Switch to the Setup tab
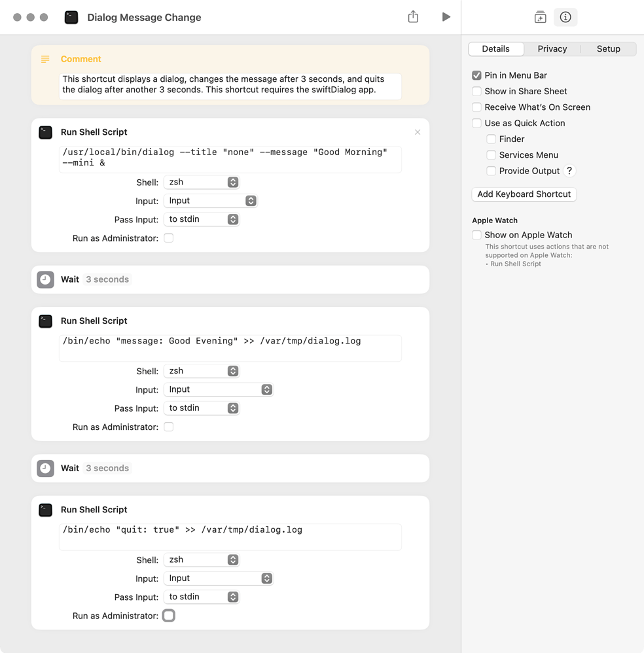Screen dimensions: 644x653 click(x=608, y=49)
